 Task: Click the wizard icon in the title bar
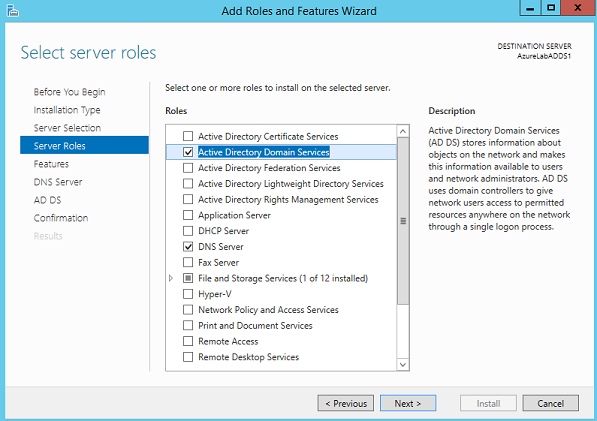(x=13, y=11)
